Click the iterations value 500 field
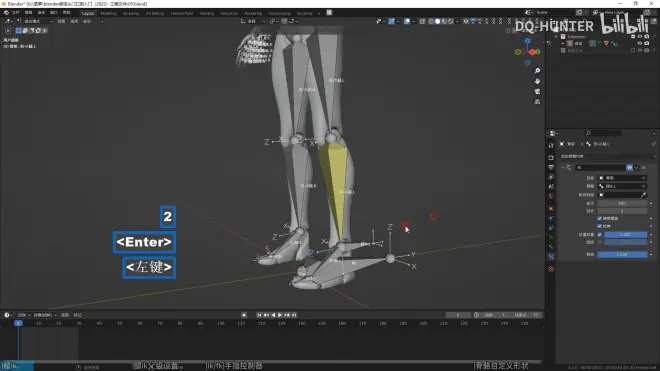Viewport: 660px width, 371px height. click(622, 203)
